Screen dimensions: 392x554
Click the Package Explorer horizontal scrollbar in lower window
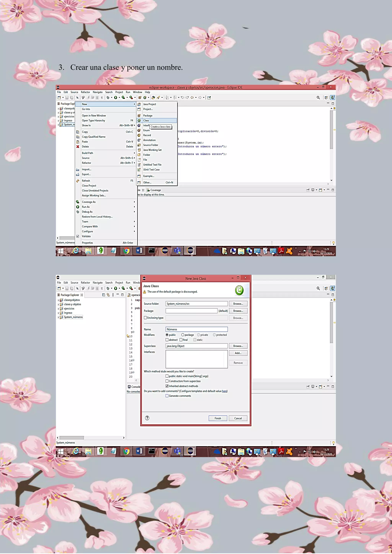(72, 438)
